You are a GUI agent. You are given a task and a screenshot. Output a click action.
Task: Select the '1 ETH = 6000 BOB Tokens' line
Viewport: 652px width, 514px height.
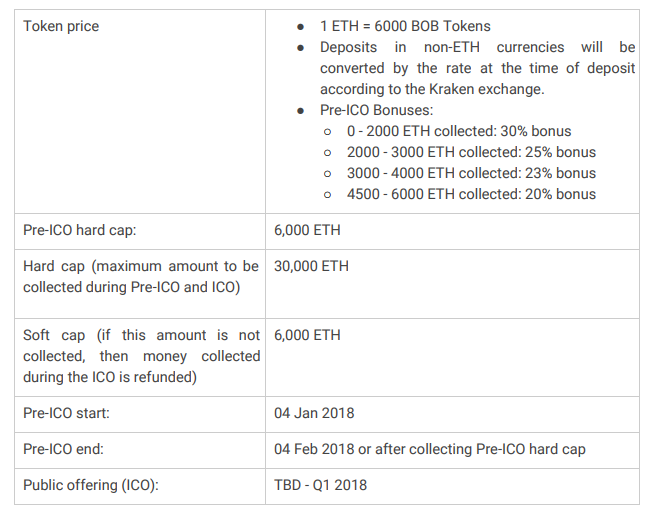405,26
